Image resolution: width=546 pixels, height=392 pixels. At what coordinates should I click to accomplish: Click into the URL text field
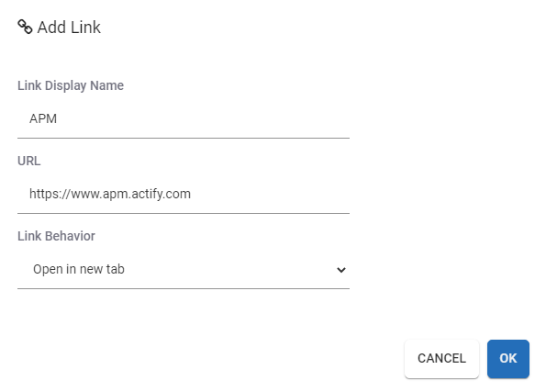click(x=184, y=194)
